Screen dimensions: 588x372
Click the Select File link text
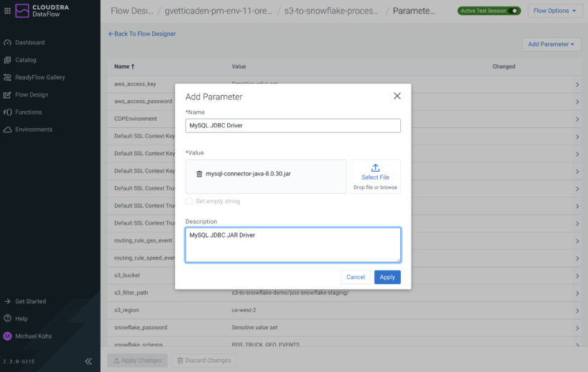pyautogui.click(x=375, y=177)
